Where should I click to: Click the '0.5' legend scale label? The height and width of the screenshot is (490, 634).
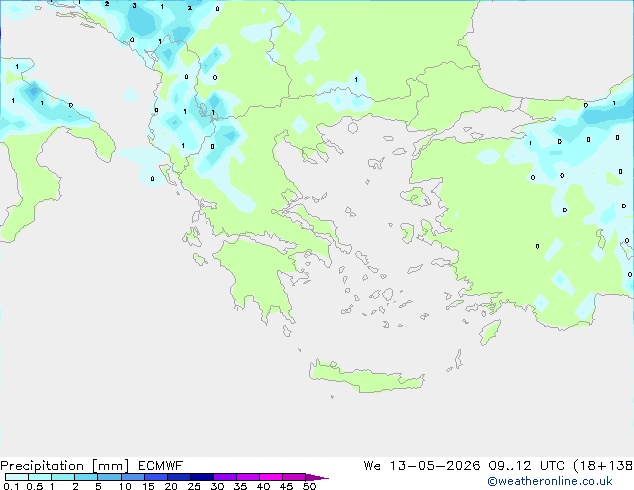coord(34,486)
